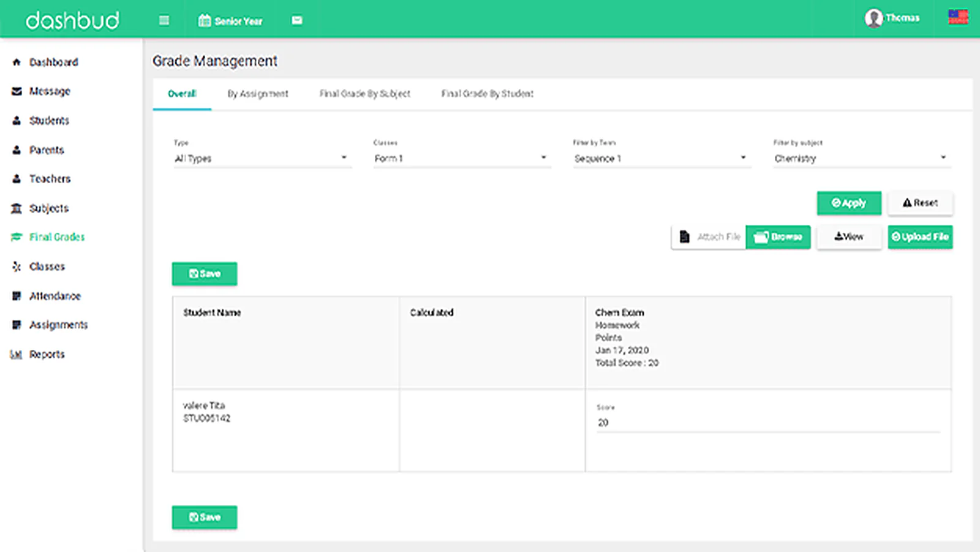Open Assignments in the sidebar

[x=59, y=325]
